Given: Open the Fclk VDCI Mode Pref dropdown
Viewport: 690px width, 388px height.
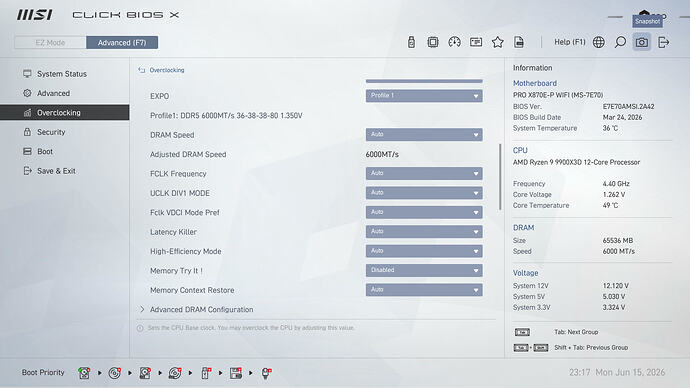Looking at the screenshot, I should click(424, 212).
